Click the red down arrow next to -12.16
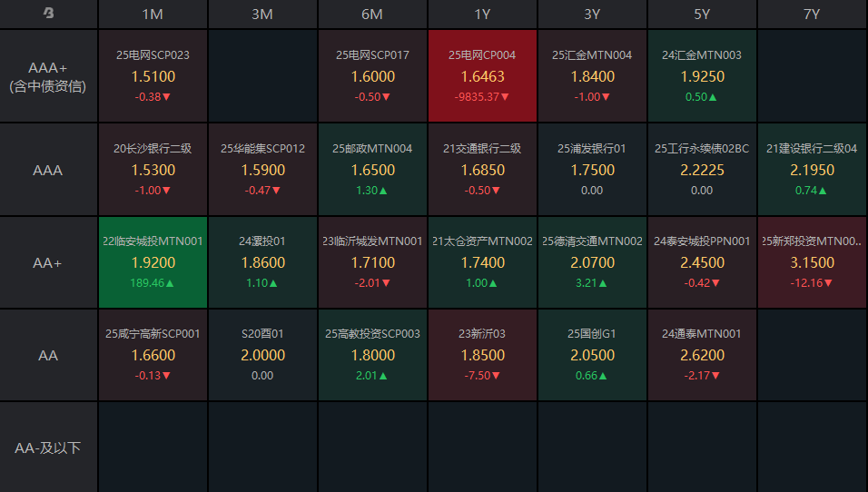Screen dimensions: 868x492 (829, 283)
